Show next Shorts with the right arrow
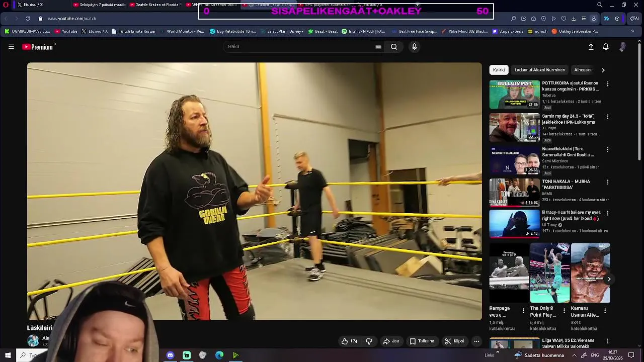 pos(609,279)
